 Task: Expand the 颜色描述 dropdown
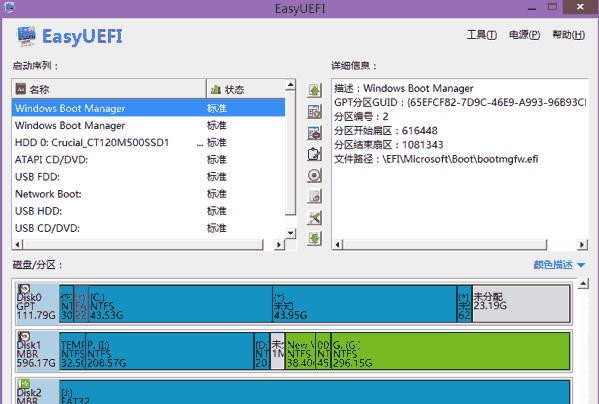(559, 265)
